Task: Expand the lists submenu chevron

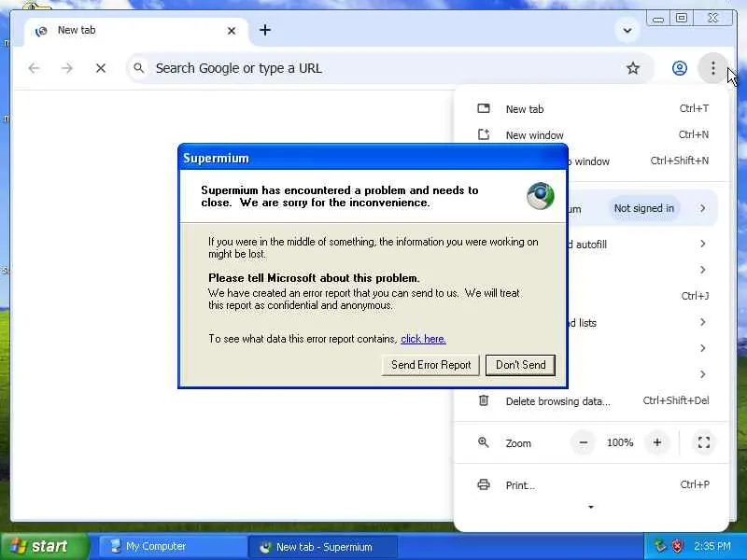Action: [x=703, y=322]
